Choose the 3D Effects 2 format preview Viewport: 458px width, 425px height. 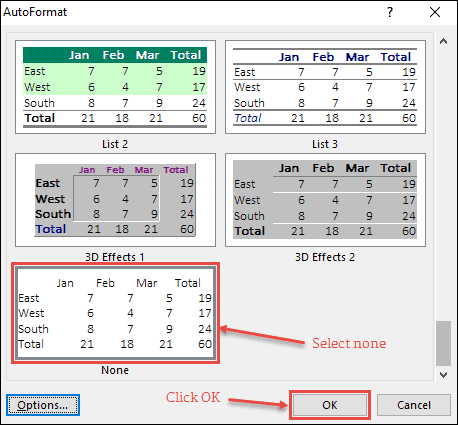325,200
